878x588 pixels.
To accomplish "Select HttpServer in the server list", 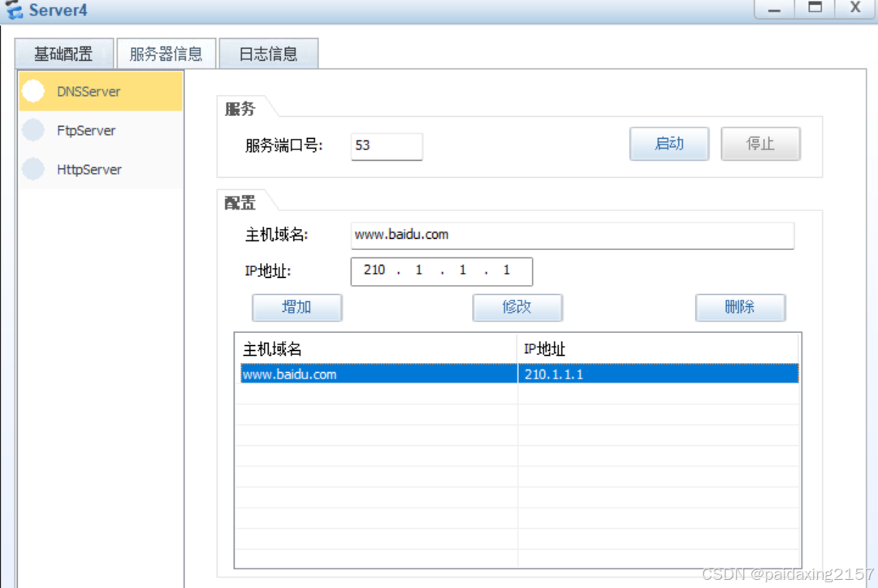I will pos(102,169).
